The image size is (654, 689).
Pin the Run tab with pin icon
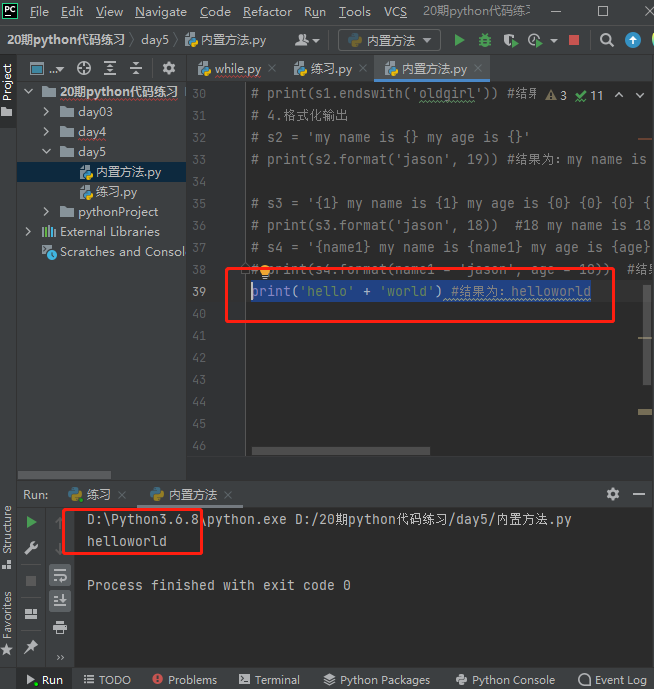click(x=31, y=646)
